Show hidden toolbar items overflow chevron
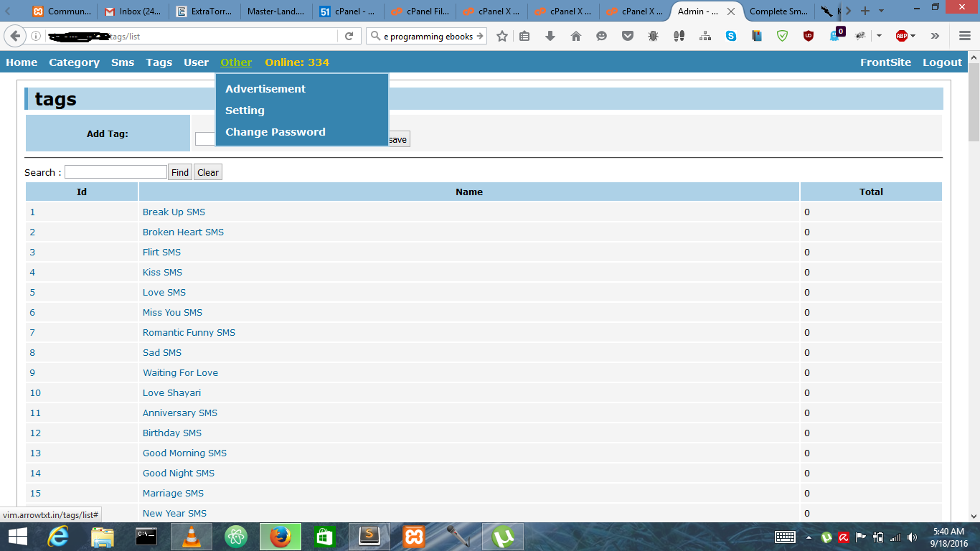The image size is (980, 551). click(935, 36)
